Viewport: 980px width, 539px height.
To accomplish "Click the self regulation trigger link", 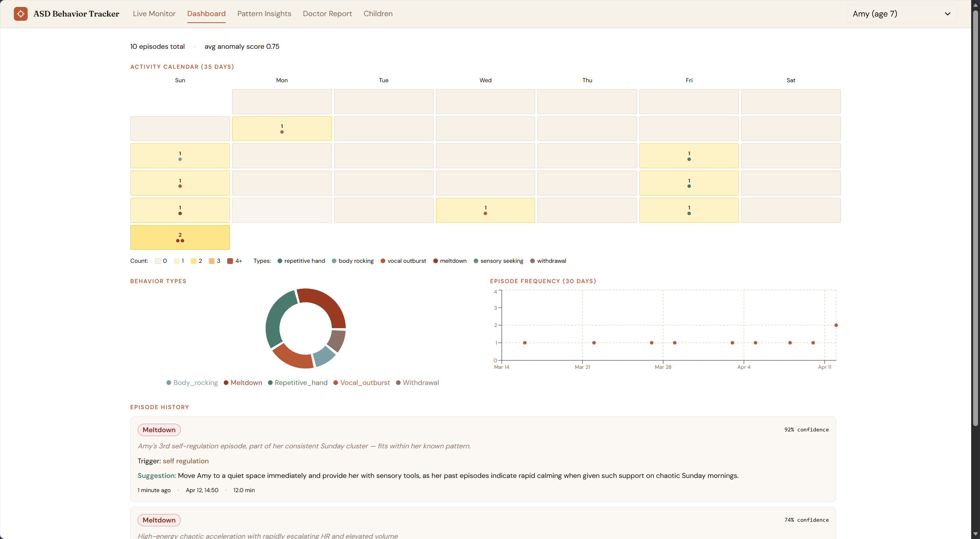I will pos(185,461).
